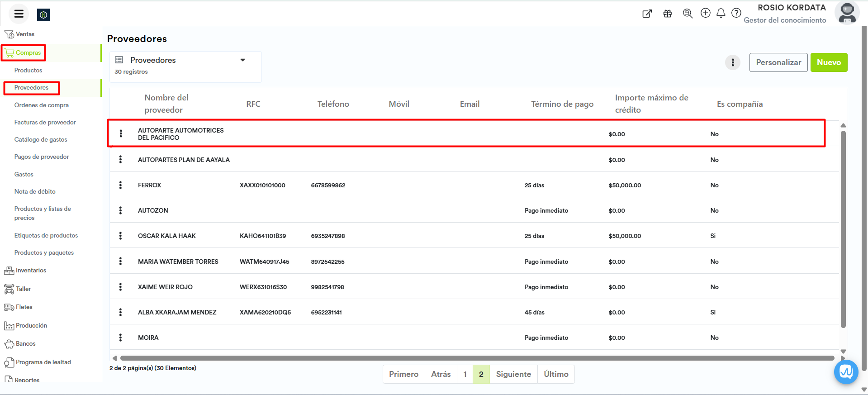Expand the Inventarios sidebar module
This screenshot has height=395, width=868.
(31, 271)
